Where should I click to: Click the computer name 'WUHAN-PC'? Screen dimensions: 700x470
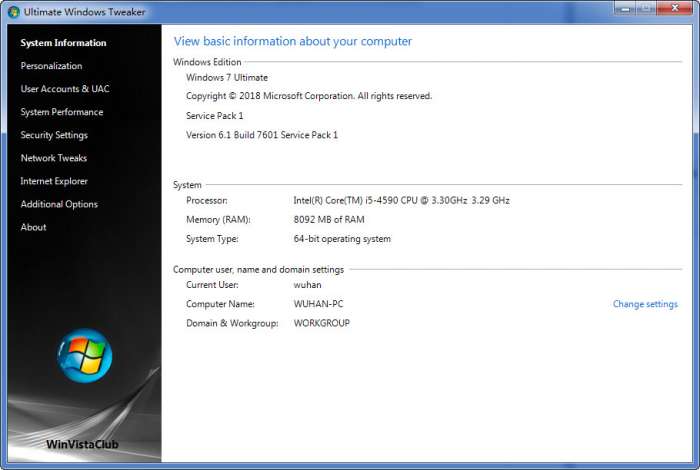click(x=318, y=304)
